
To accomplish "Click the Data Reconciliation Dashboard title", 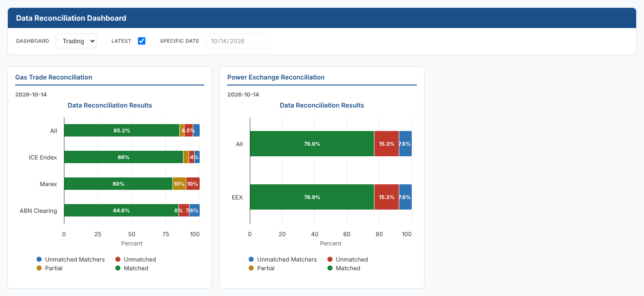I will click(x=71, y=18).
